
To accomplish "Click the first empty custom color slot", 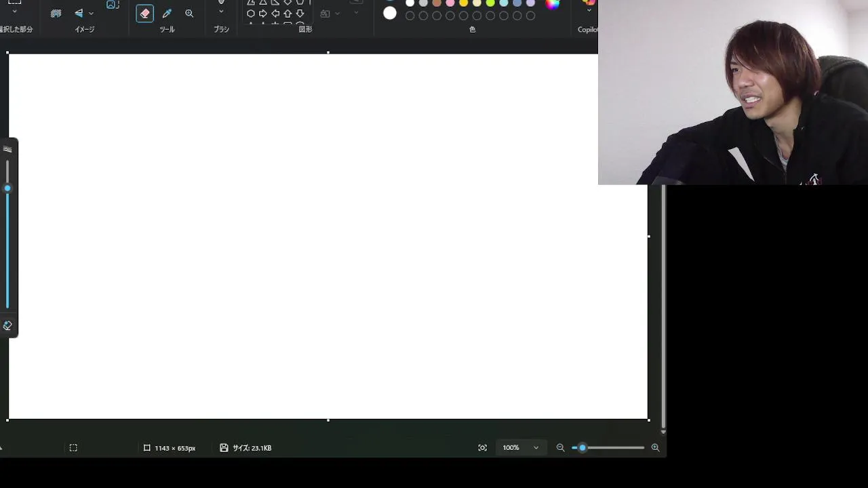I will 410,16.
